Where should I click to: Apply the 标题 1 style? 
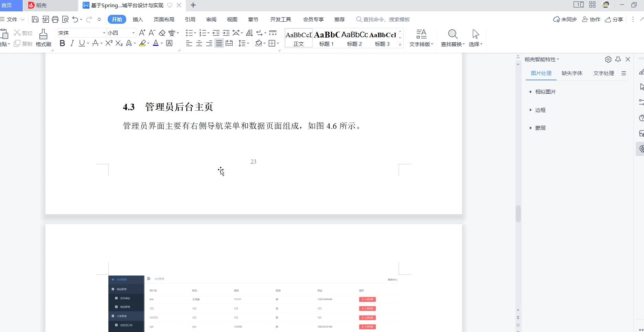click(326, 38)
